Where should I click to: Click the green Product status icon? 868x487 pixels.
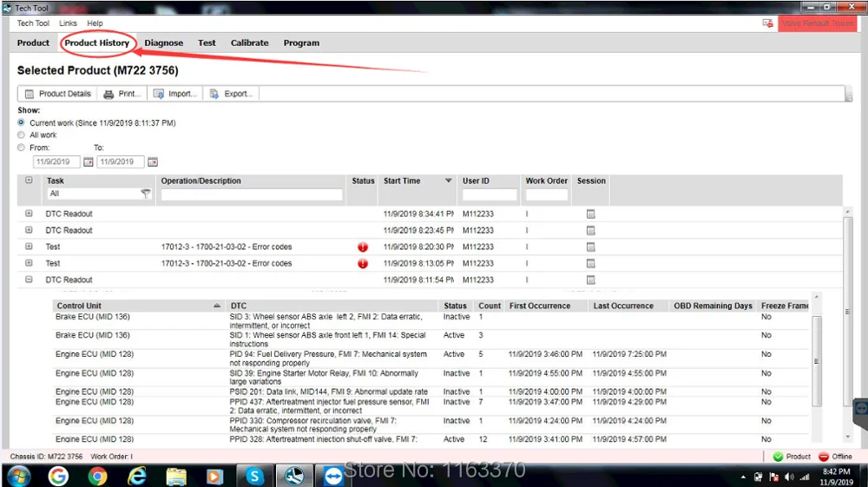pos(778,457)
